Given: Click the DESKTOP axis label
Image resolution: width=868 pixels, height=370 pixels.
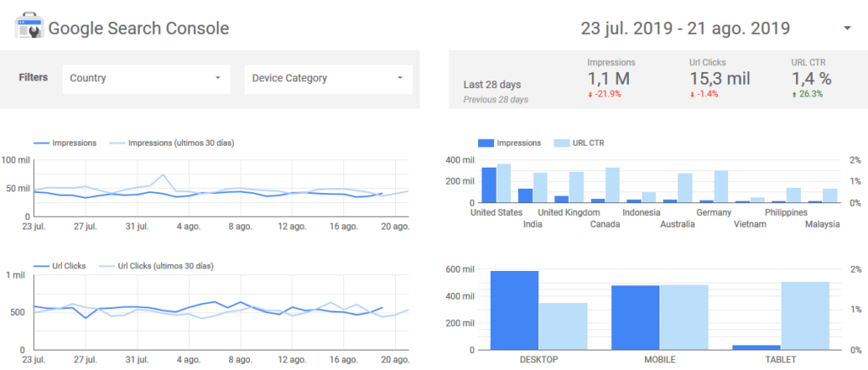Looking at the screenshot, I should [538, 360].
